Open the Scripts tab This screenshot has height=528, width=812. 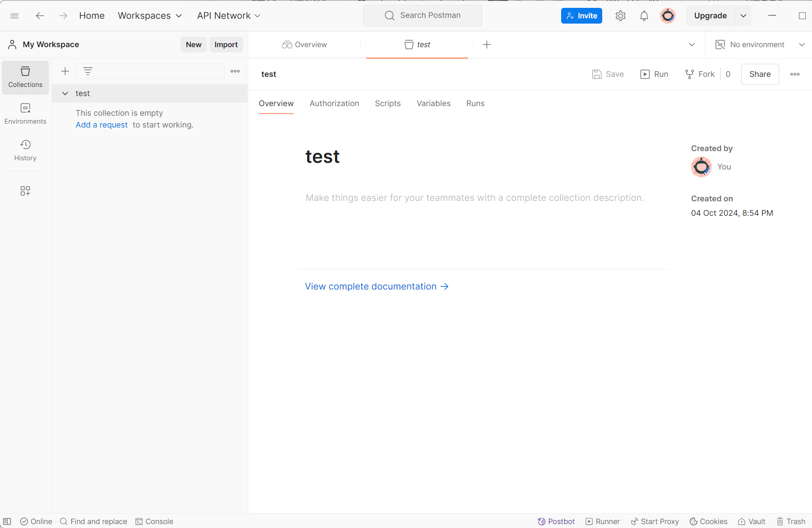pyautogui.click(x=388, y=104)
